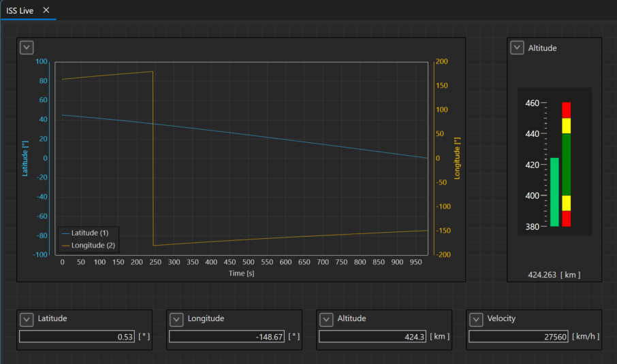
Task: Click the Latitude value field 0.53
Action: click(x=77, y=337)
